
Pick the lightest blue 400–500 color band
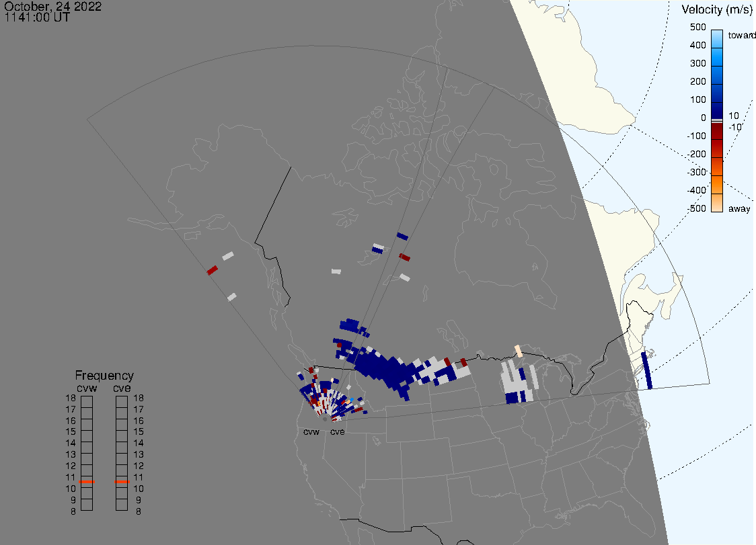(717, 39)
